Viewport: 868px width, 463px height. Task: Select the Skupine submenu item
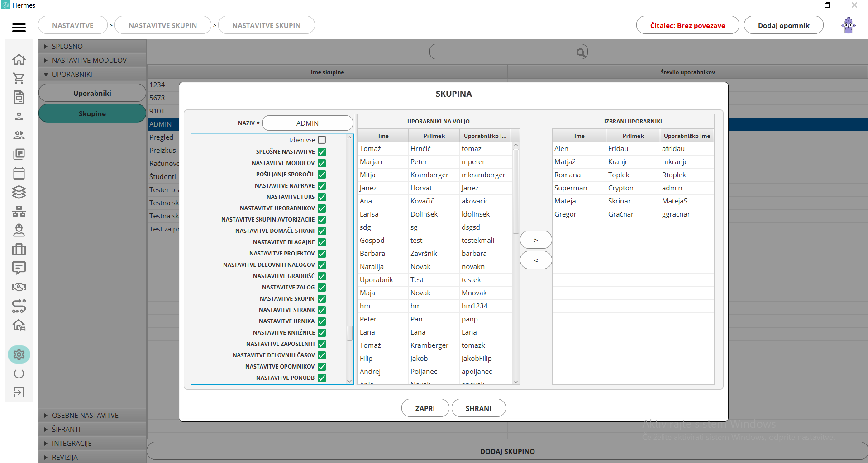point(92,113)
